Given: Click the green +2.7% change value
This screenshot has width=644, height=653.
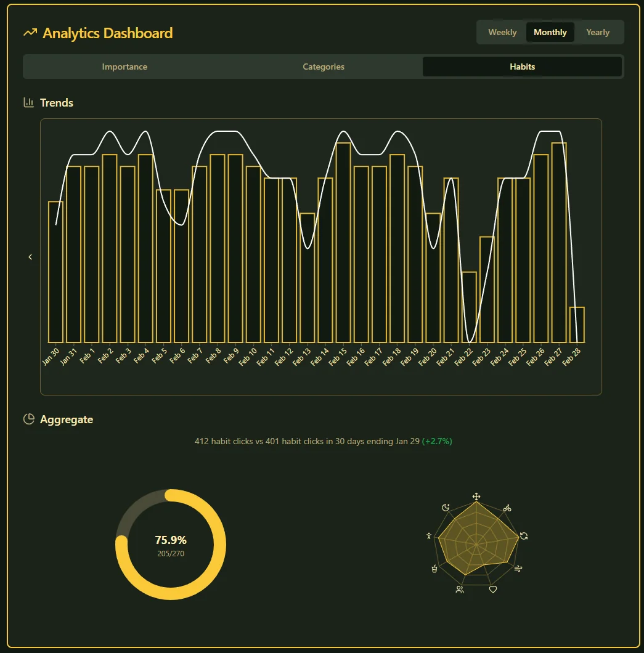Looking at the screenshot, I should coord(437,441).
